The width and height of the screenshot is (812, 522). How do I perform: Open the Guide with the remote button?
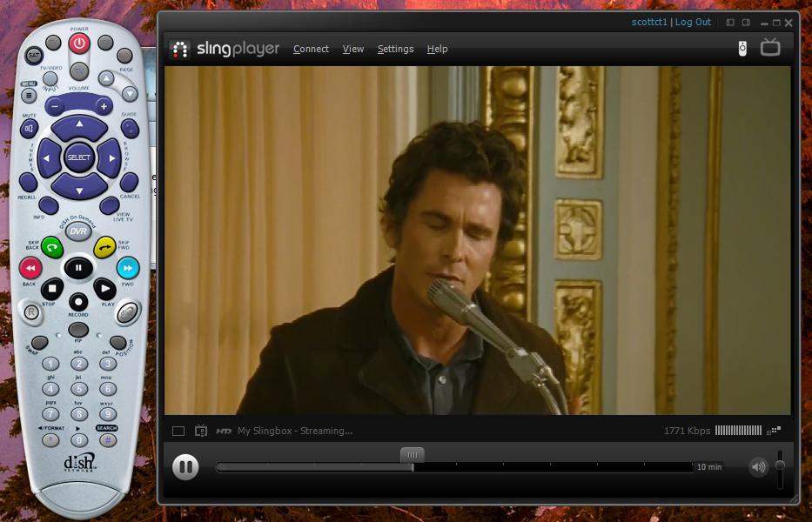[130, 129]
